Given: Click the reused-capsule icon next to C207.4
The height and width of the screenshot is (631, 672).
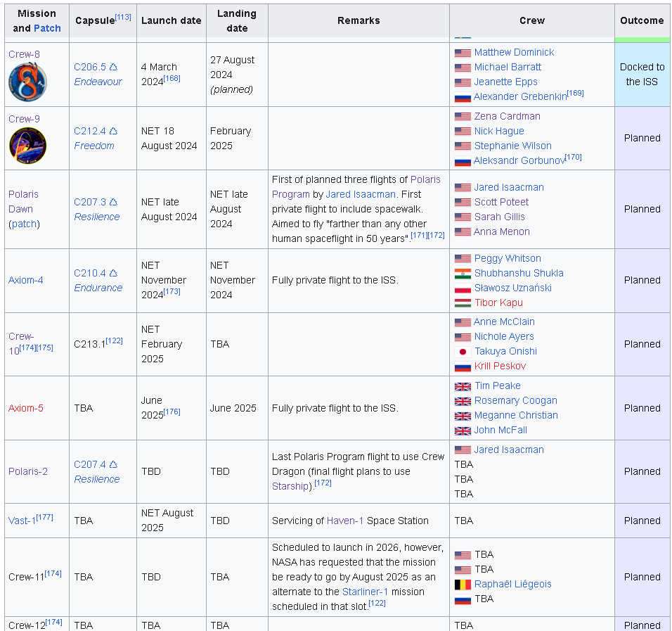Looking at the screenshot, I should (x=113, y=464).
